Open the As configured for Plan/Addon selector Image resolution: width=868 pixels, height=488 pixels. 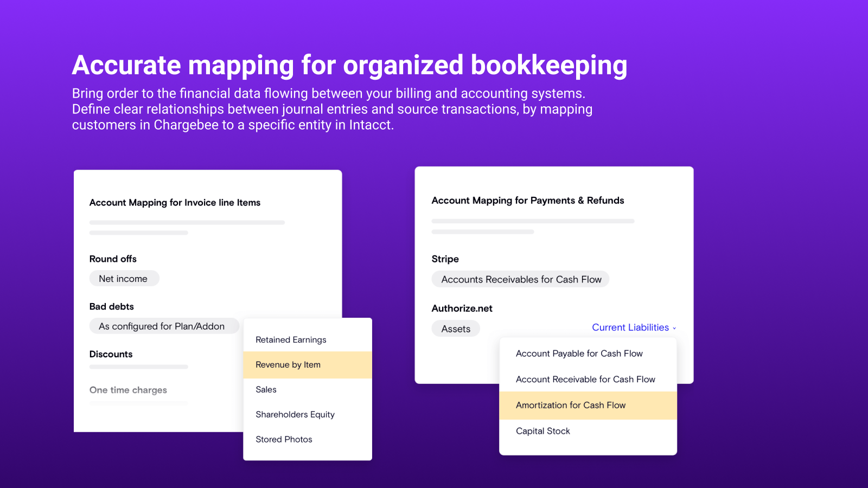[x=163, y=326]
